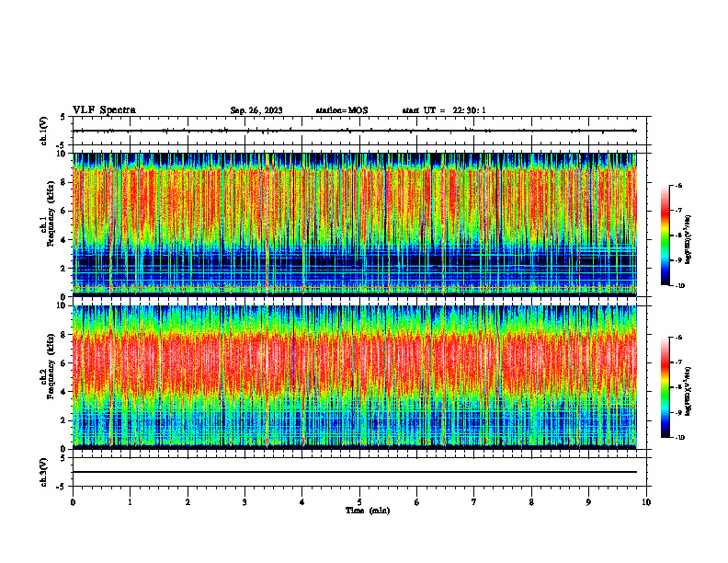Click time axis tick label "8" below the ch.3 panel
This screenshot has width=728, height=563.
531,502
